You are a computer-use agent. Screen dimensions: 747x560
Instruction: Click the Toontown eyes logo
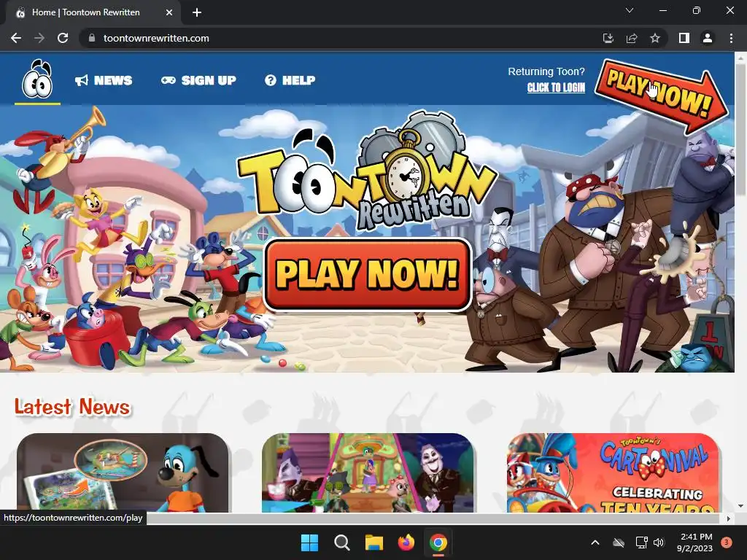37,79
